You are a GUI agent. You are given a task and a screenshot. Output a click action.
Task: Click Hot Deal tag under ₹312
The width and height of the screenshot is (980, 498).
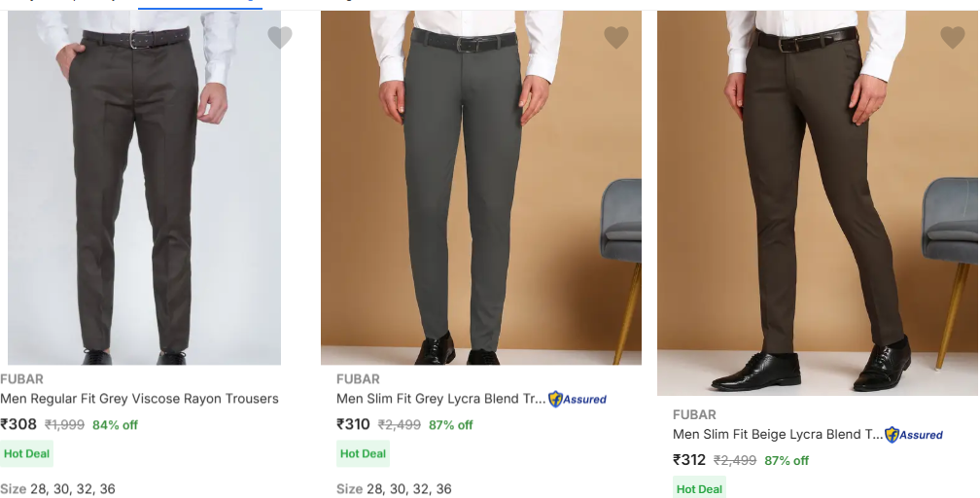(x=699, y=487)
